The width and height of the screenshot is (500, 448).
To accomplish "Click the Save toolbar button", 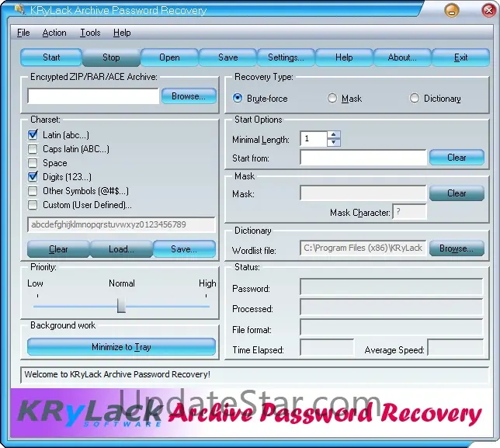I will pyautogui.click(x=228, y=57).
